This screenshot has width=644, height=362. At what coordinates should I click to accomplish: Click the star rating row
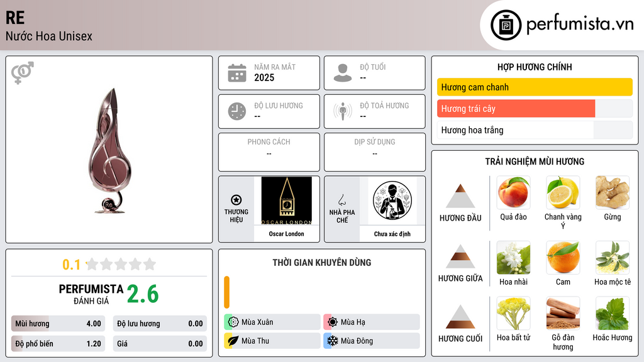click(121, 264)
